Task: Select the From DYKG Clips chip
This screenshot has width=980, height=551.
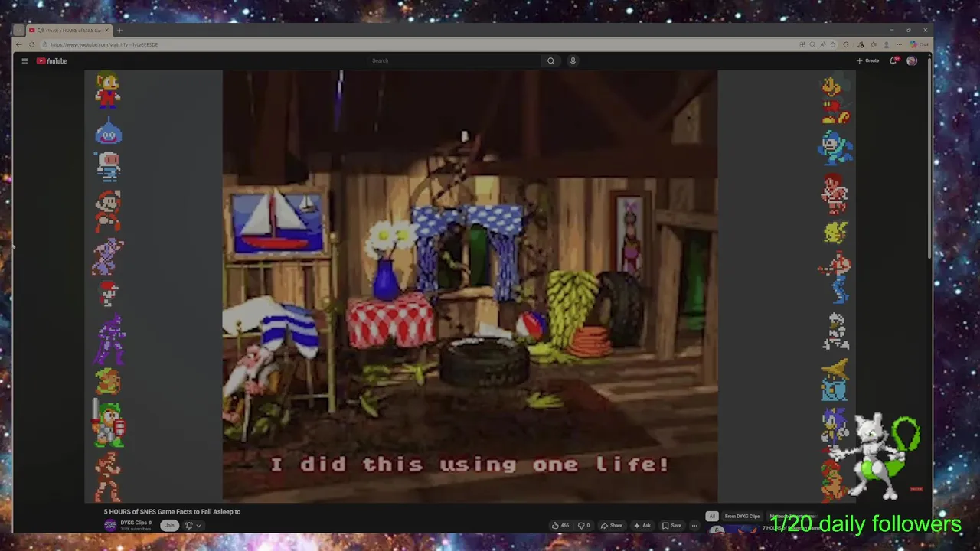Action: pos(742,517)
